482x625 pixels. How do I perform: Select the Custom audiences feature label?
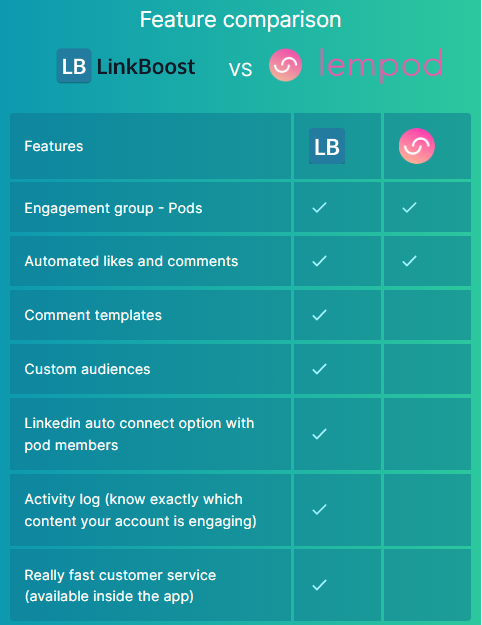(x=87, y=369)
